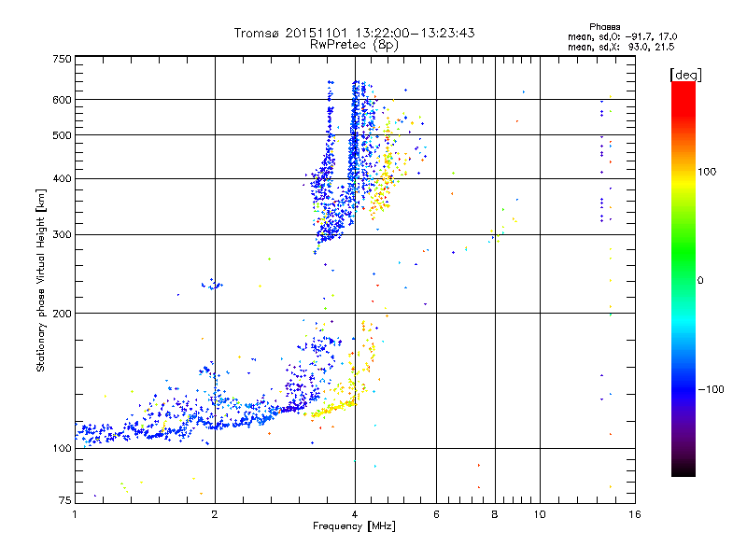The image size is (747, 560).
Task: Click the y-axis tick label '75'
Action: (65, 500)
